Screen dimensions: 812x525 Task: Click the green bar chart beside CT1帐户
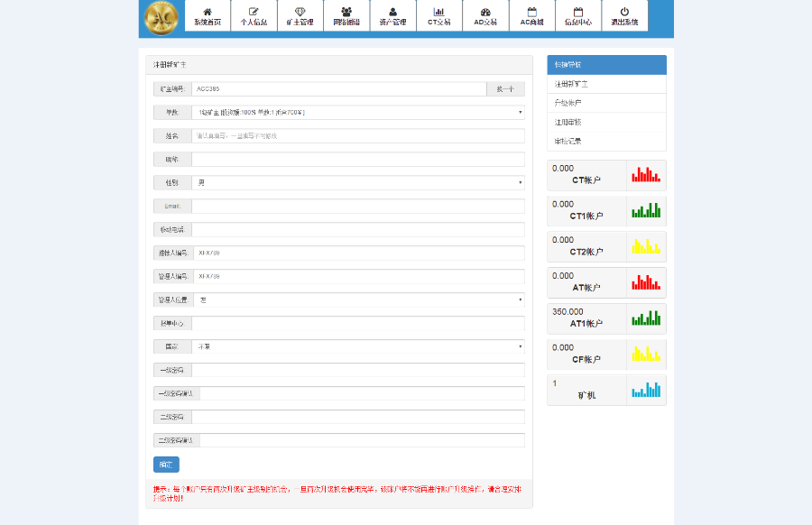point(646,210)
